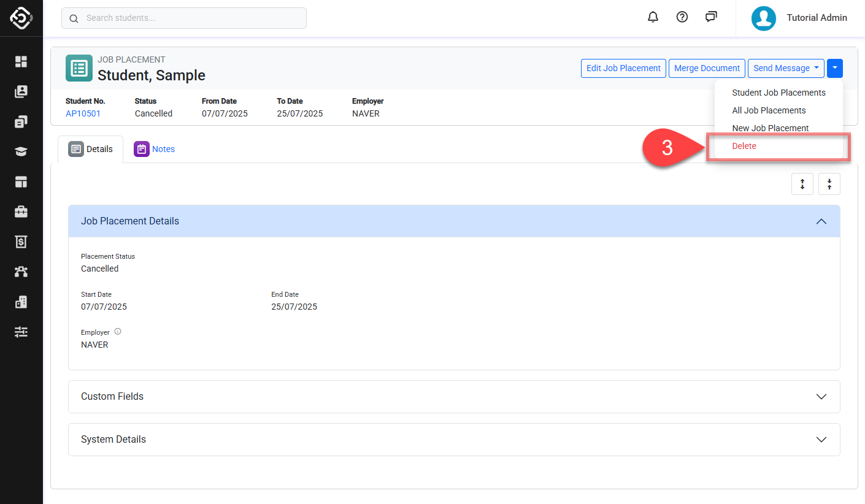Switch to the Notes tab
Viewport: 865px width, 504px height.
click(155, 149)
